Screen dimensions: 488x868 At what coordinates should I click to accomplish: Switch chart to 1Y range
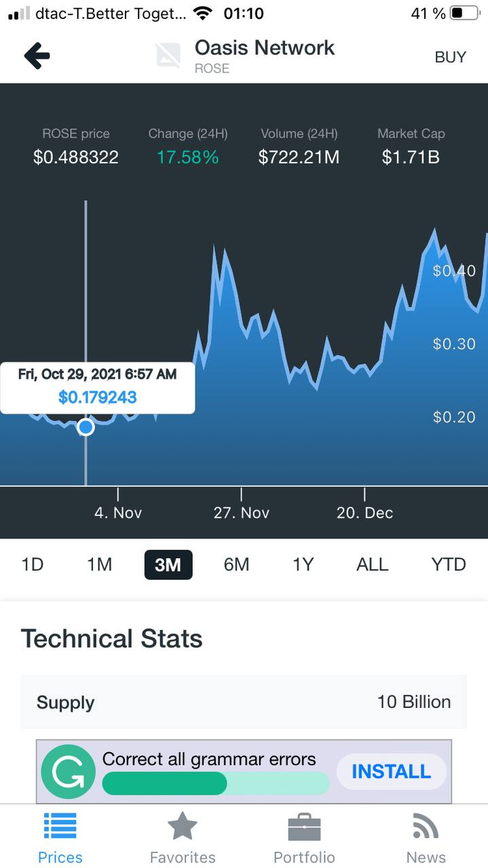point(303,564)
